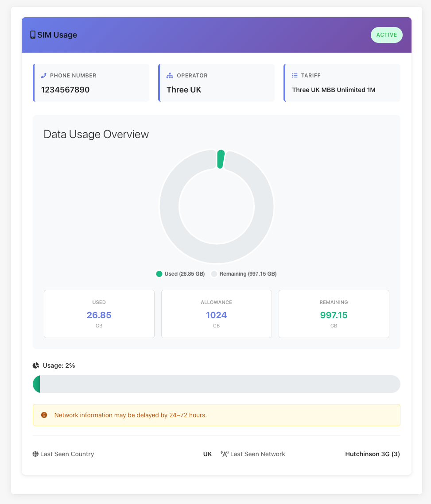Click the Data Usage Overview heading
431x504 pixels.
96,135
